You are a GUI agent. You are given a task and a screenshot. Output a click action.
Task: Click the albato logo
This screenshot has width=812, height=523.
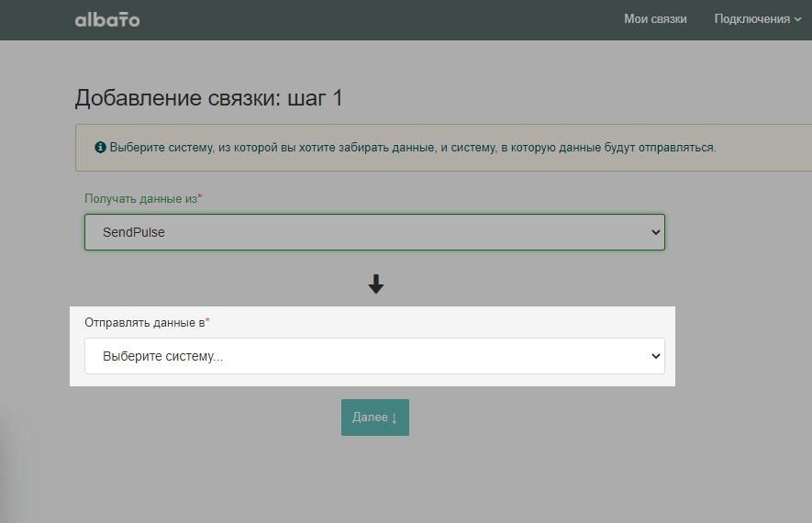pos(107,19)
